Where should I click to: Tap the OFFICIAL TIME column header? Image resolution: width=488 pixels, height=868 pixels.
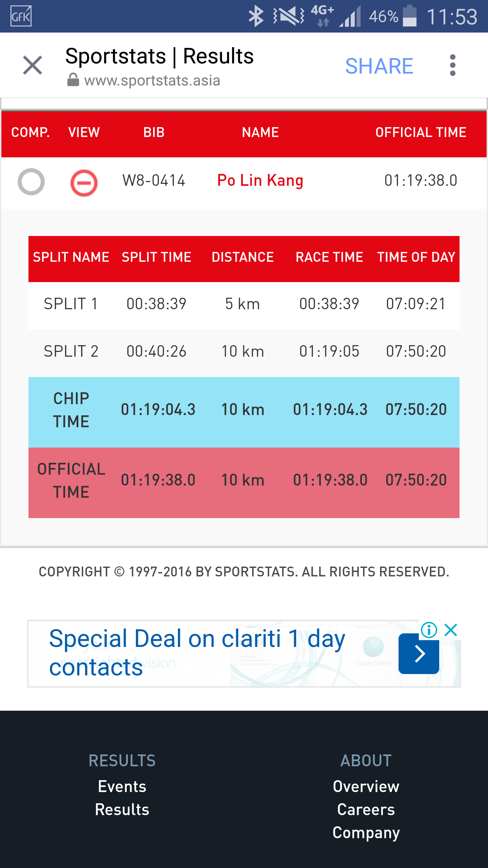(x=421, y=132)
